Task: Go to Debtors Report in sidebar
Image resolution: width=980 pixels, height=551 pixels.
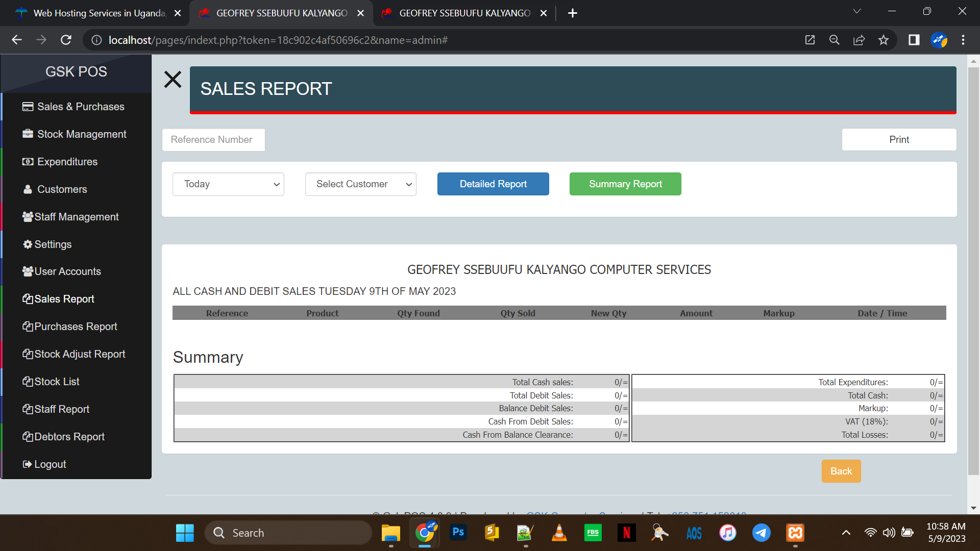Action: (69, 437)
